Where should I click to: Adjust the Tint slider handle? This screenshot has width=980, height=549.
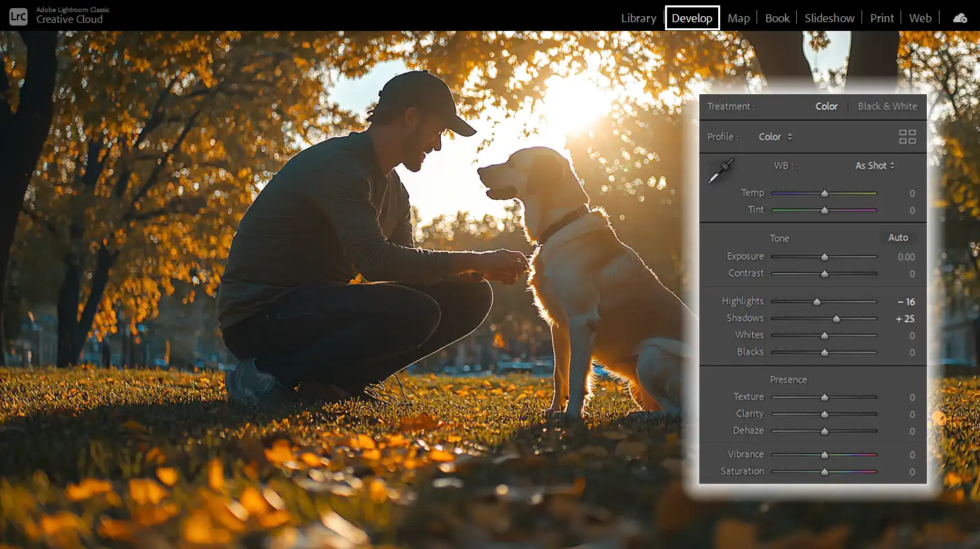tap(825, 211)
